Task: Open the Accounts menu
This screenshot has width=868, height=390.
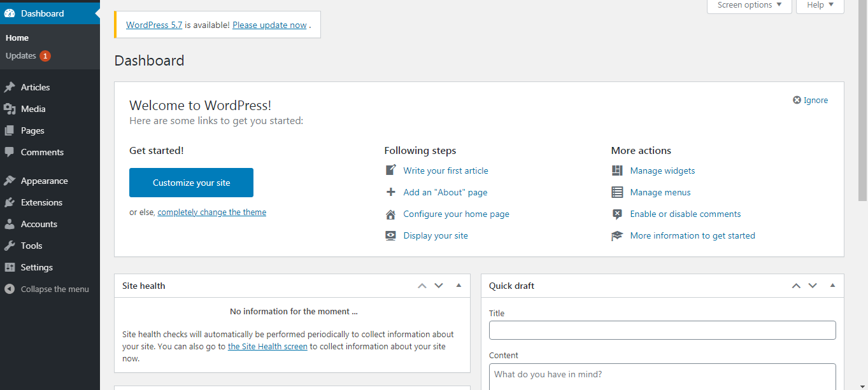Action: [50, 224]
